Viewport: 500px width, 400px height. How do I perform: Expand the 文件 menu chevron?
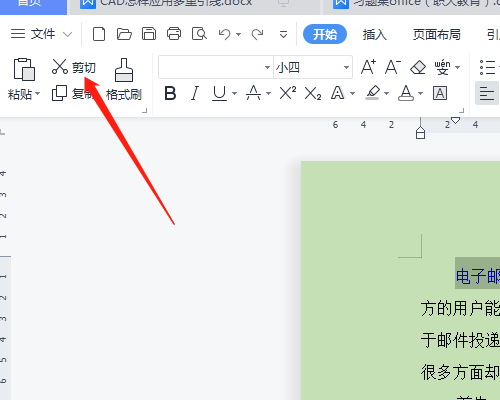click(68, 34)
